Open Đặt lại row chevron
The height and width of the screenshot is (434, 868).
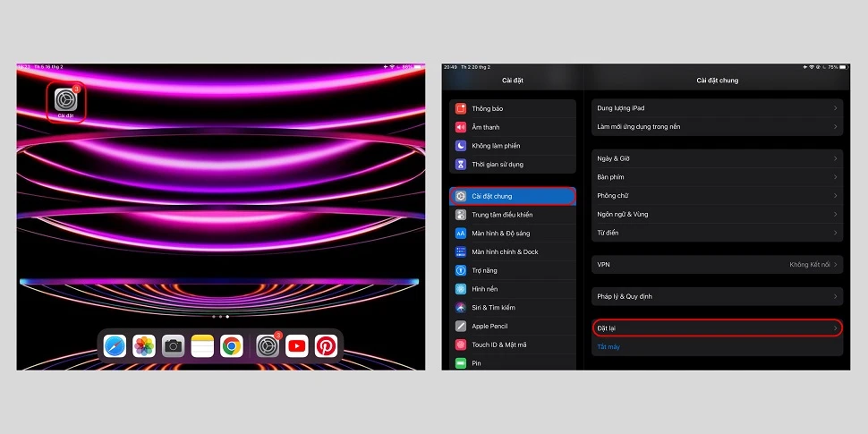click(836, 328)
